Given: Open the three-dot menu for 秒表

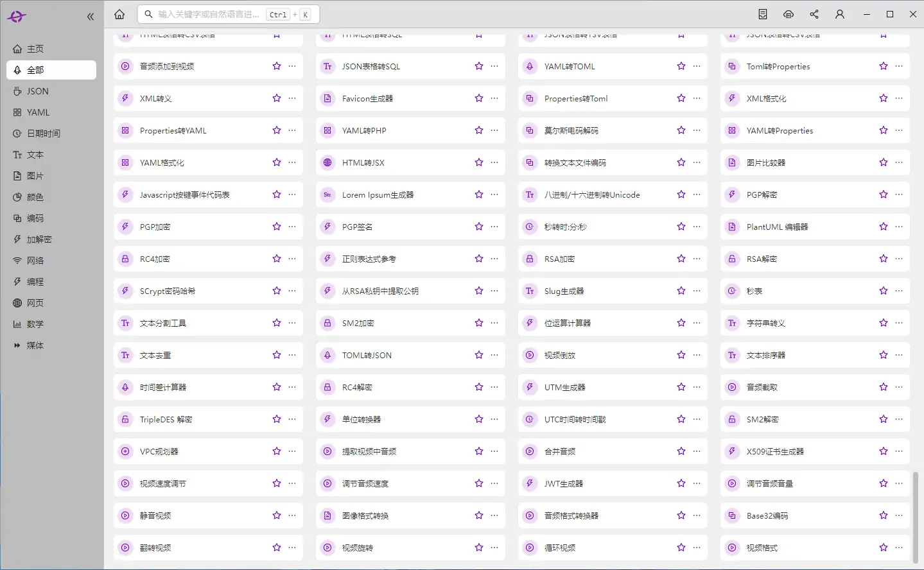Looking at the screenshot, I should click(899, 291).
